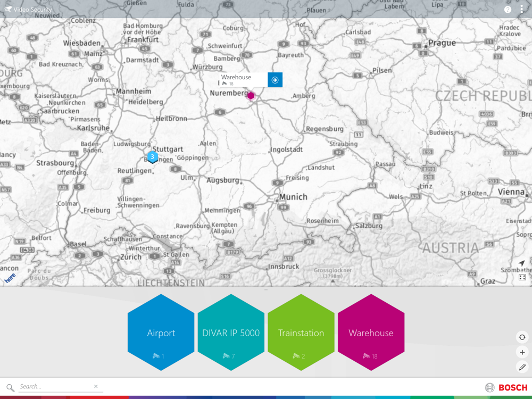Click the panel resize handle below the map
The height and width of the screenshot is (399, 532).
(266, 289)
